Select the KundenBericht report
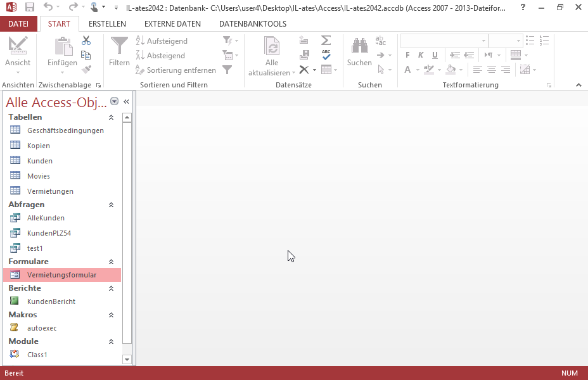This screenshot has height=380, width=588. tap(62, 301)
